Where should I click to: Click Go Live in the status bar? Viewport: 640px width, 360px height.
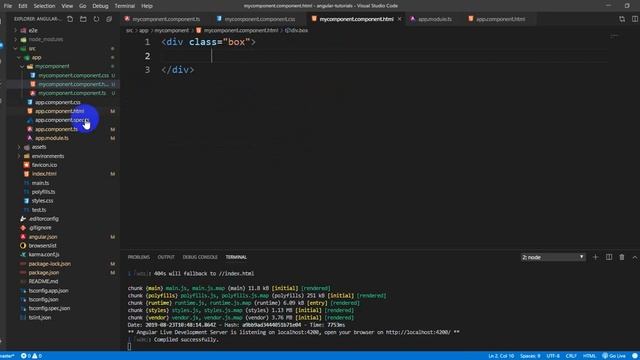click(x=614, y=356)
